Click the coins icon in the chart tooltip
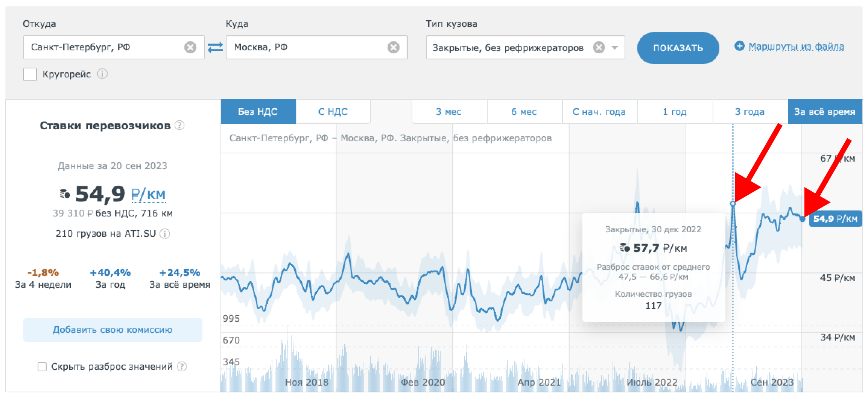868x398 pixels. point(625,248)
